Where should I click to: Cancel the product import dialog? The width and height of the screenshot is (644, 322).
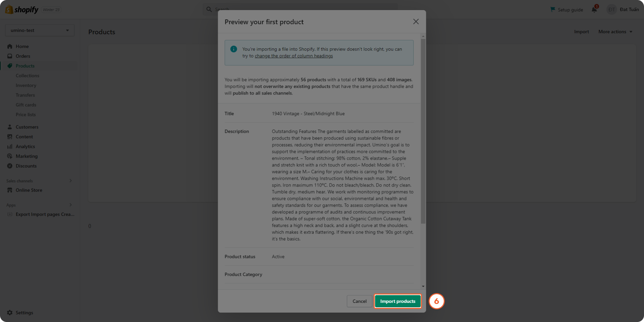coord(359,301)
